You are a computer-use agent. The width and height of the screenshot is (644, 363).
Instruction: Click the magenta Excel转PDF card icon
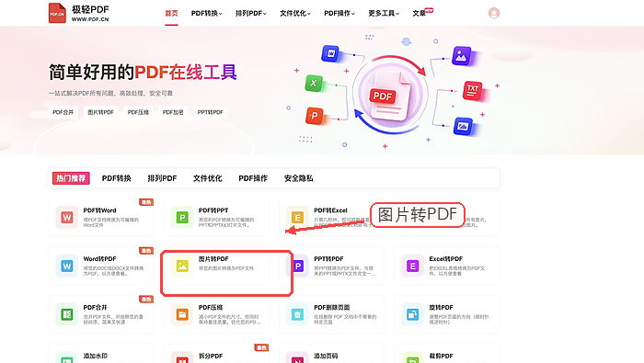pyautogui.click(x=412, y=266)
